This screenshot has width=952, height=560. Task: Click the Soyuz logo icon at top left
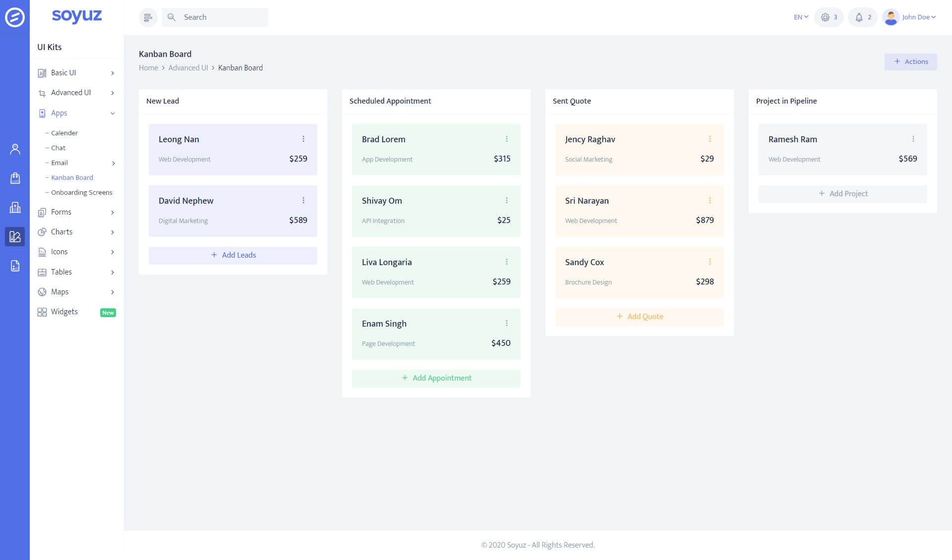point(15,17)
